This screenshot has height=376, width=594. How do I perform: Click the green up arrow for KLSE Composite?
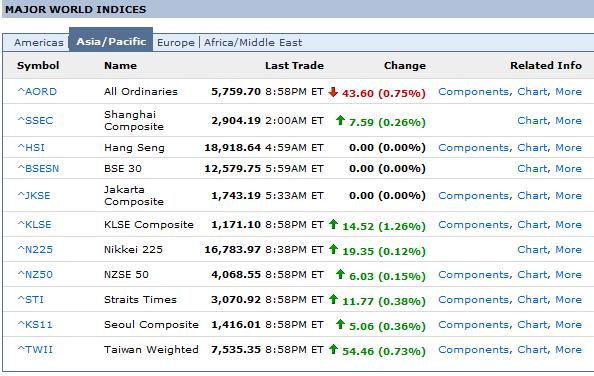pyautogui.click(x=333, y=224)
